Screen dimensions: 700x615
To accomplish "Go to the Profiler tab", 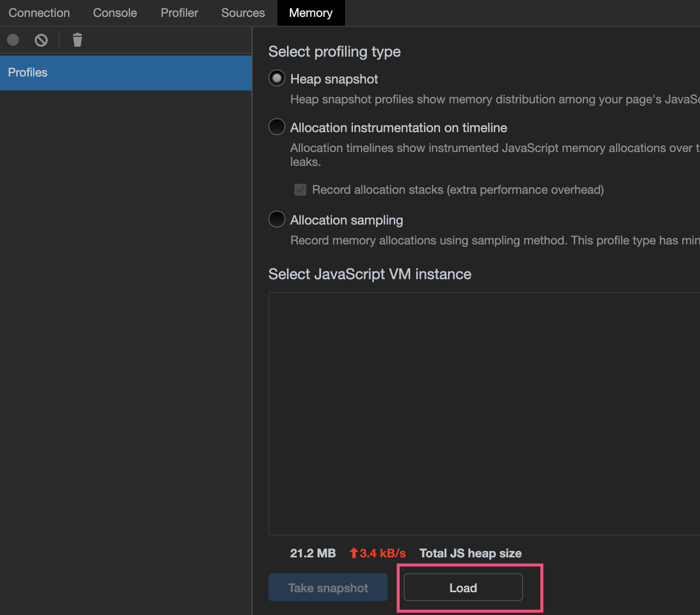I will point(179,13).
